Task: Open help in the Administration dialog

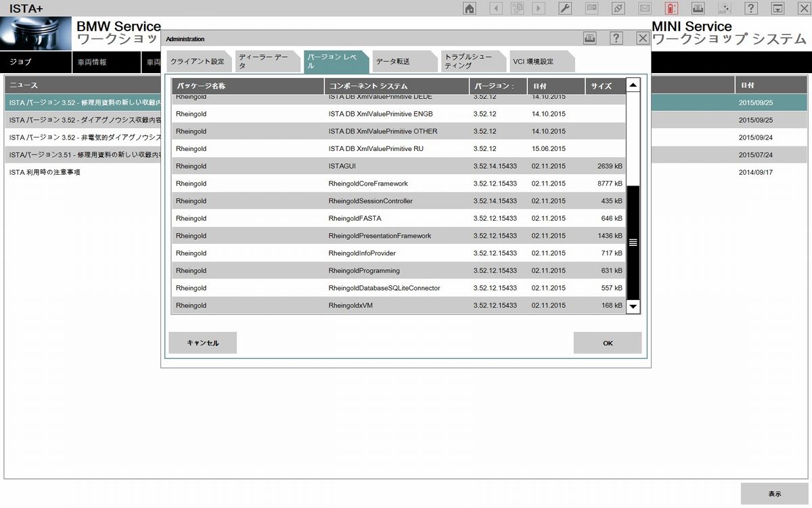Action: pos(616,39)
